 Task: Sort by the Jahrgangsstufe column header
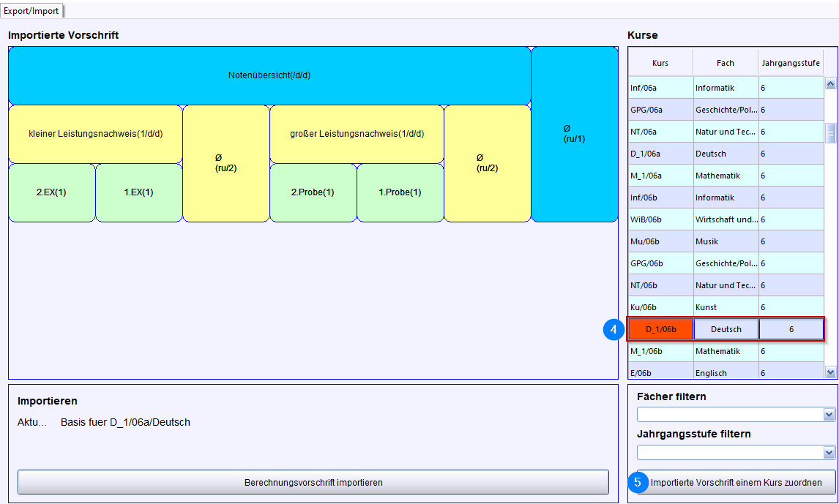791,62
